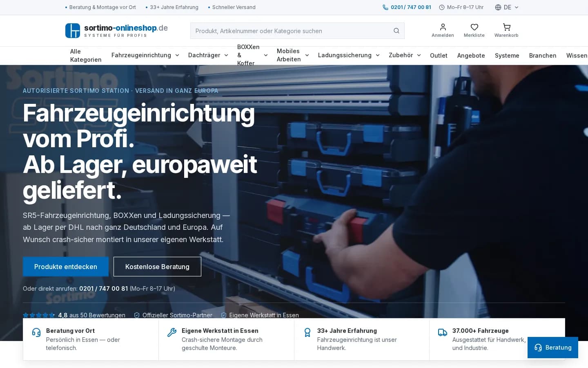The image size is (588, 368).
Task: Go to the Outlet page
Action: [x=439, y=56]
